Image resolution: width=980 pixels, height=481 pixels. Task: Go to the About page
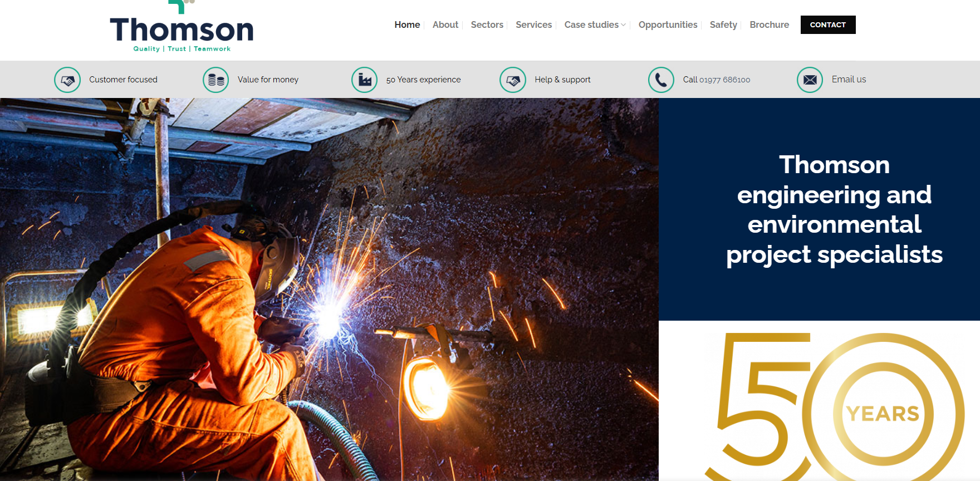pyautogui.click(x=445, y=24)
